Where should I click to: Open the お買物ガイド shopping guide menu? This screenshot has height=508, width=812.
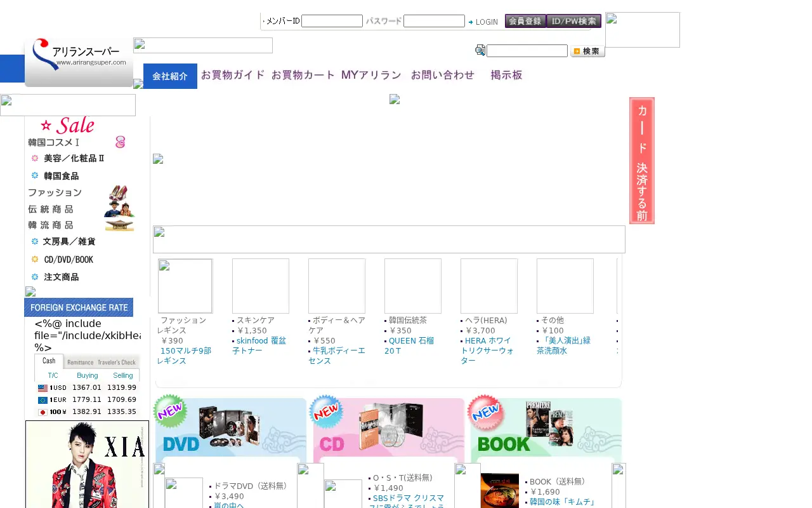click(233, 75)
